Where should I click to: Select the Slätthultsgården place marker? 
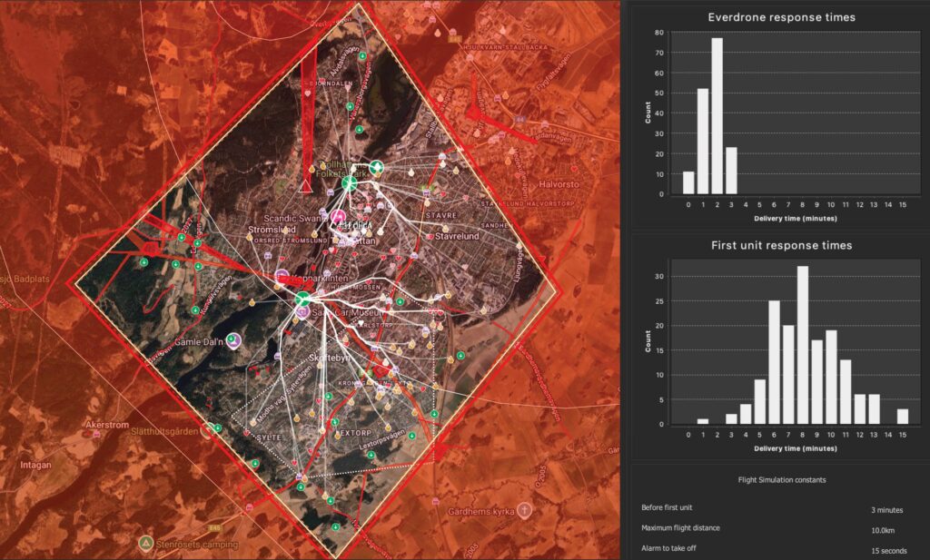(x=211, y=430)
